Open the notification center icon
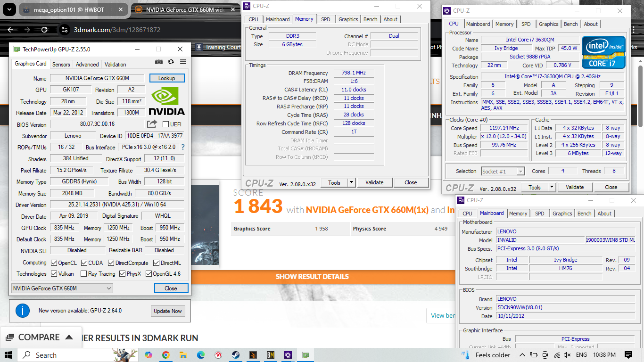644x362 pixels. 628,355
